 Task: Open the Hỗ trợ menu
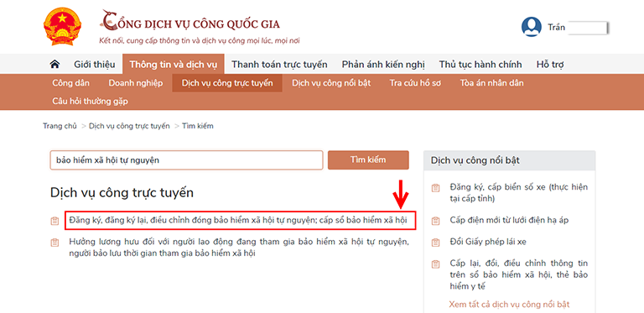pyautogui.click(x=550, y=64)
